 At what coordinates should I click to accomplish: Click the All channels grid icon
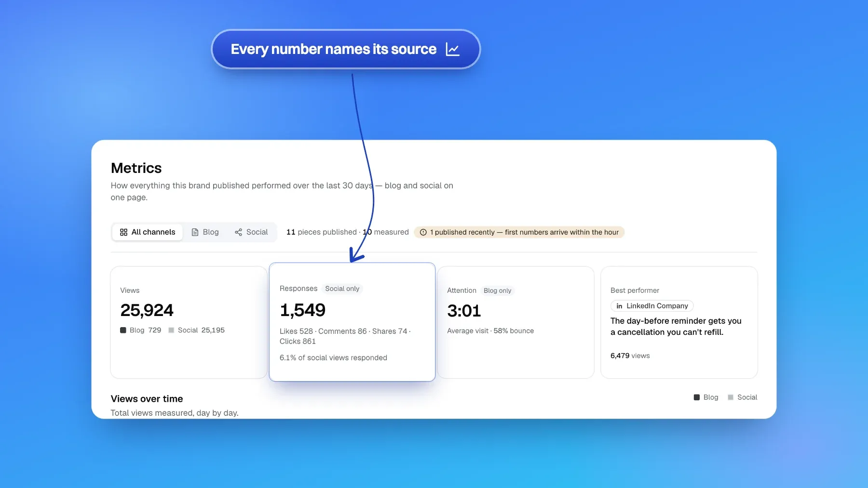tap(123, 232)
